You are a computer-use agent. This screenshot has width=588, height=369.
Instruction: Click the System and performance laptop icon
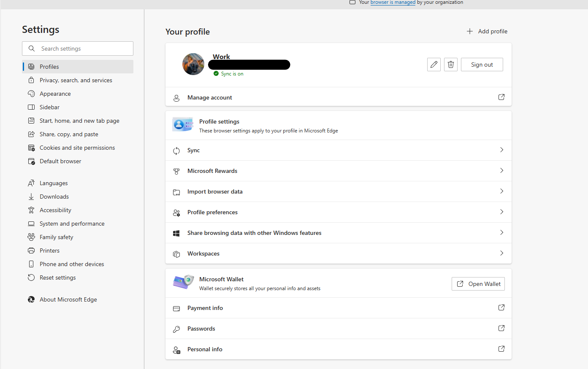pyautogui.click(x=31, y=224)
